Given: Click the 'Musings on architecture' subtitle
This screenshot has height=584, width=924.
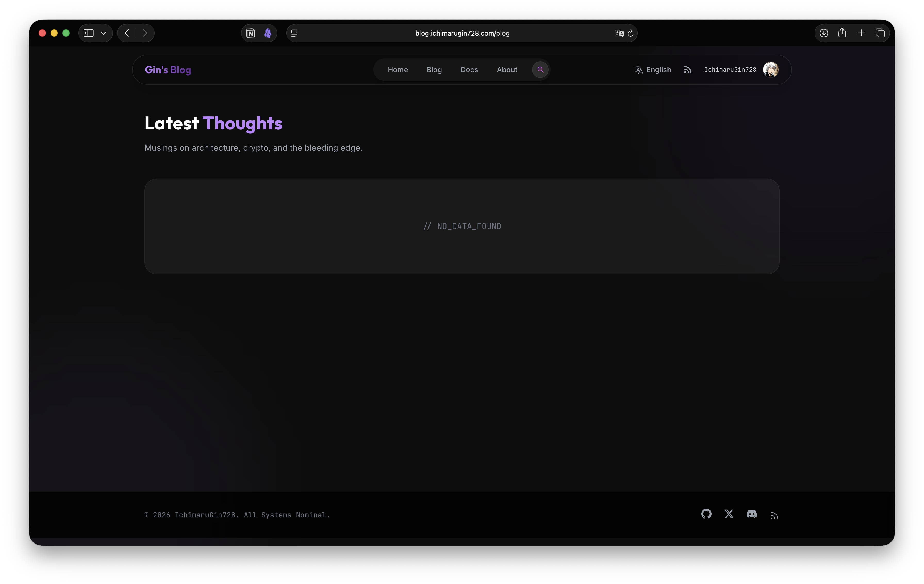Looking at the screenshot, I should (x=253, y=148).
